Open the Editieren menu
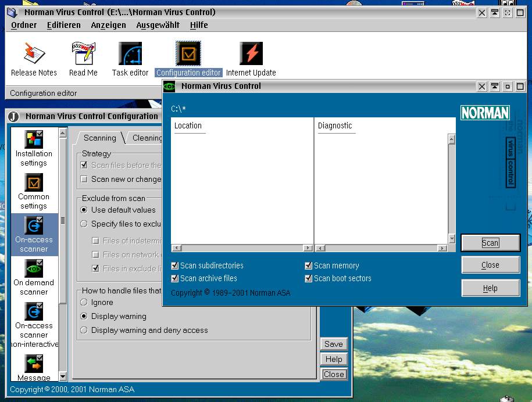Screen dimensions: 532x402 64,25
